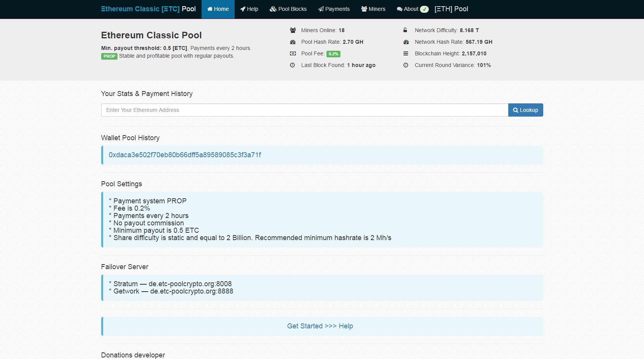644x359 pixels.
Task: Click the chat bubbles icon beside About
Action: (x=400, y=9)
